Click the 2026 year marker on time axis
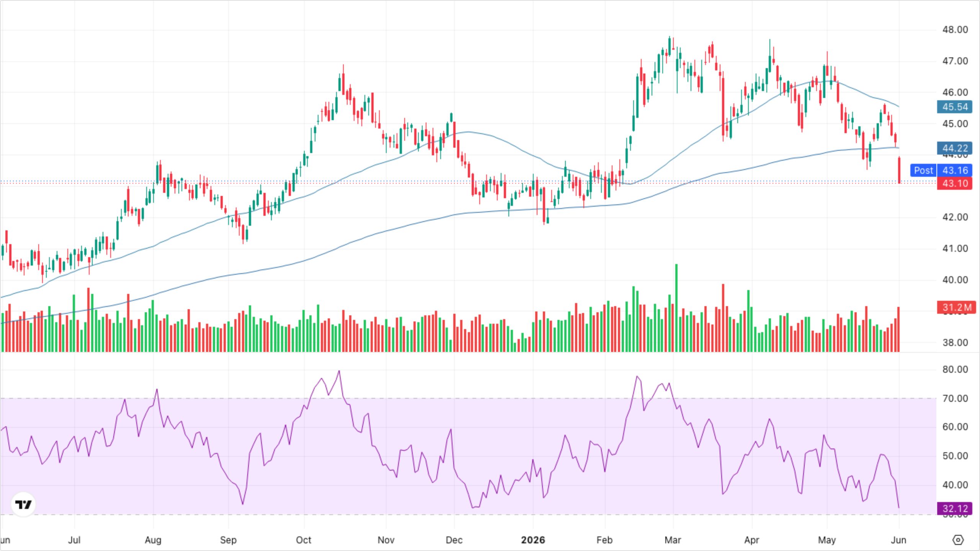The image size is (980, 551). (x=533, y=540)
